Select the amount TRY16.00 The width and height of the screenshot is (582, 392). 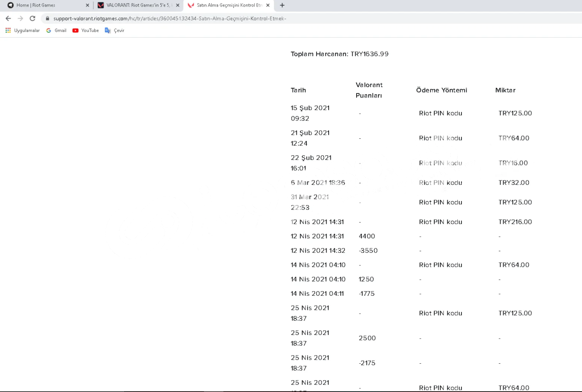(x=513, y=163)
